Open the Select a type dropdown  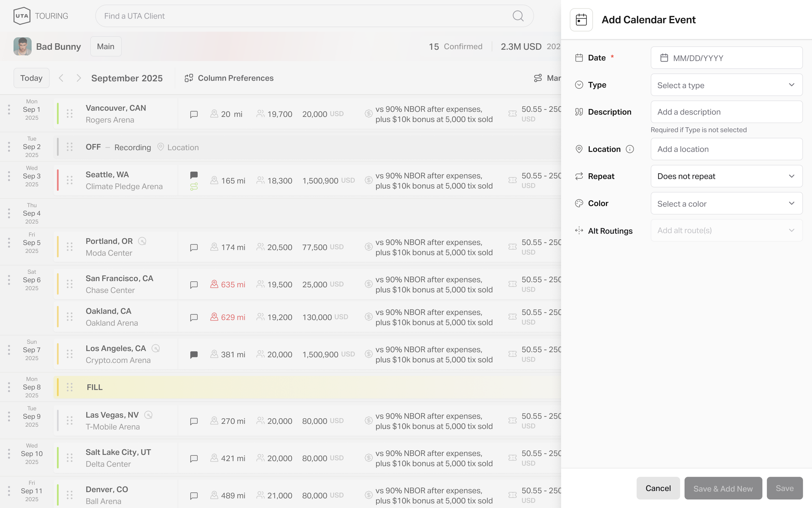pos(726,85)
